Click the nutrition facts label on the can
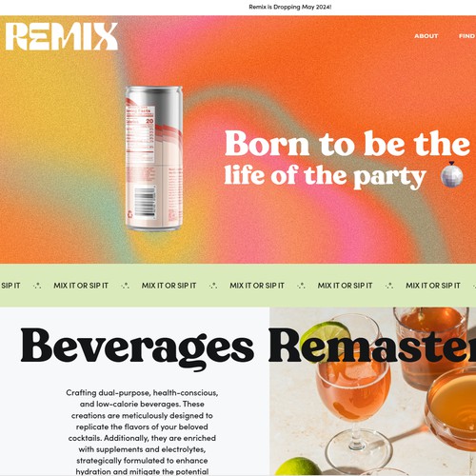The image size is (476, 476). 140,130
